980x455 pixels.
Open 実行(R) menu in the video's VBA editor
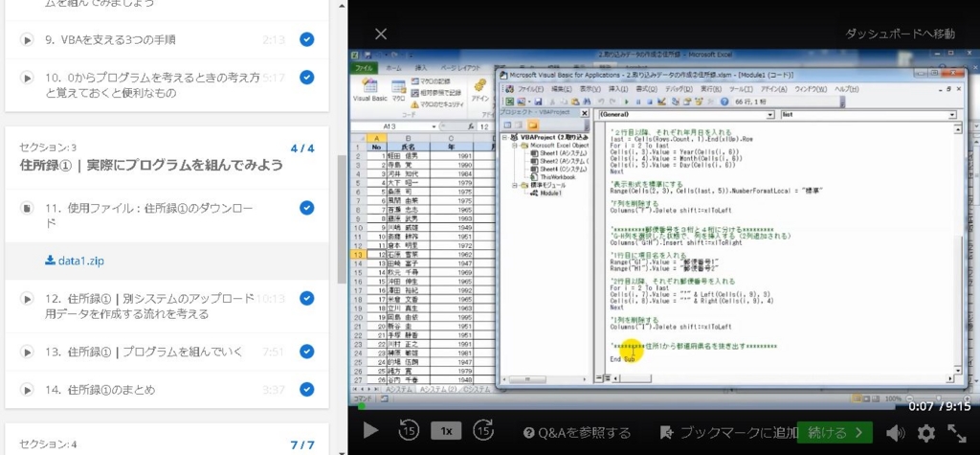tap(711, 89)
